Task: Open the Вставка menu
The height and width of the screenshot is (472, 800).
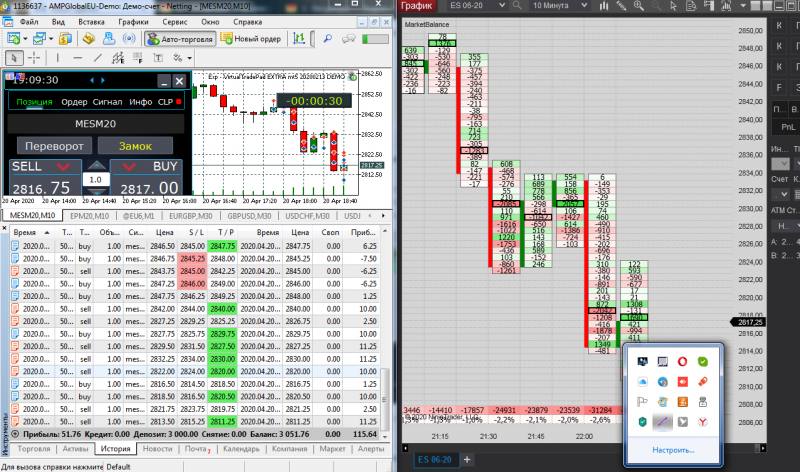Action: pos(91,22)
